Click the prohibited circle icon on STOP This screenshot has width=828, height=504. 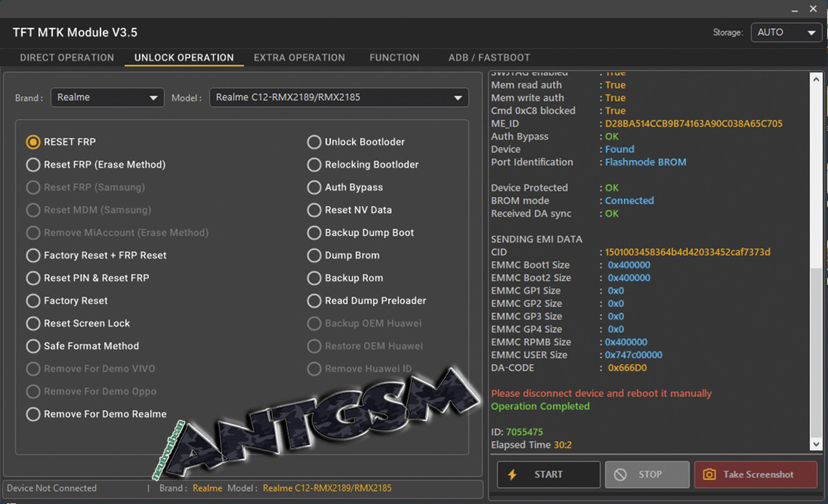(x=620, y=475)
